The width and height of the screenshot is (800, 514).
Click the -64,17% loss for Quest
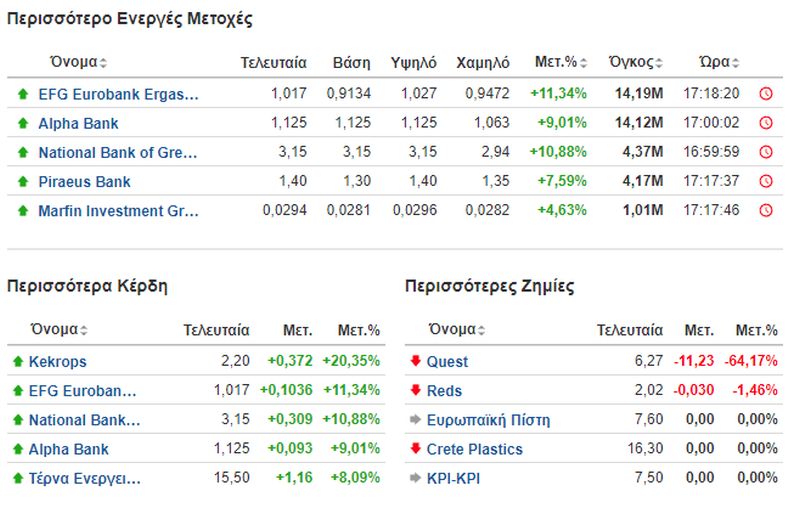(751, 361)
